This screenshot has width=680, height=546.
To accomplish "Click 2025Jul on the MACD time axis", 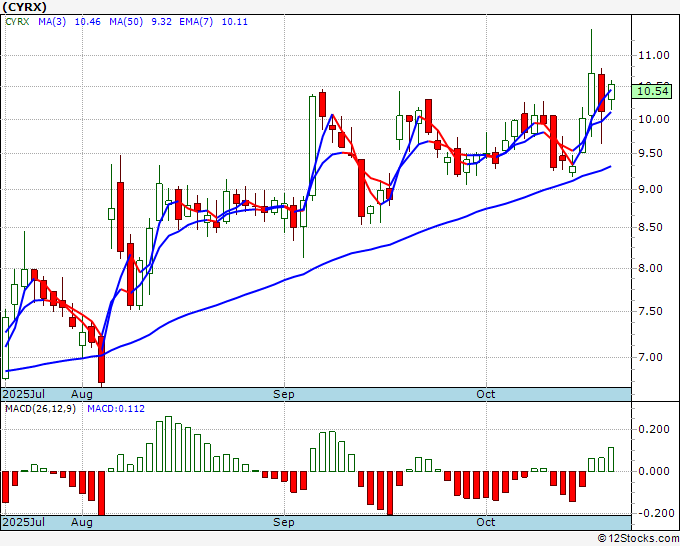I will click(x=24, y=522).
